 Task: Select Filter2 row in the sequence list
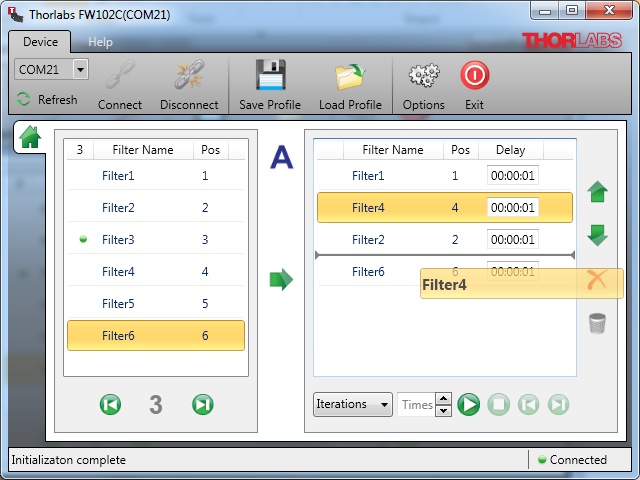(445, 239)
